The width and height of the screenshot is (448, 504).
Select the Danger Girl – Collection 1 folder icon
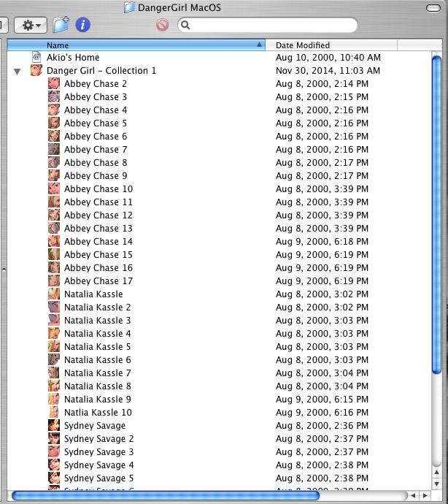(x=36, y=70)
